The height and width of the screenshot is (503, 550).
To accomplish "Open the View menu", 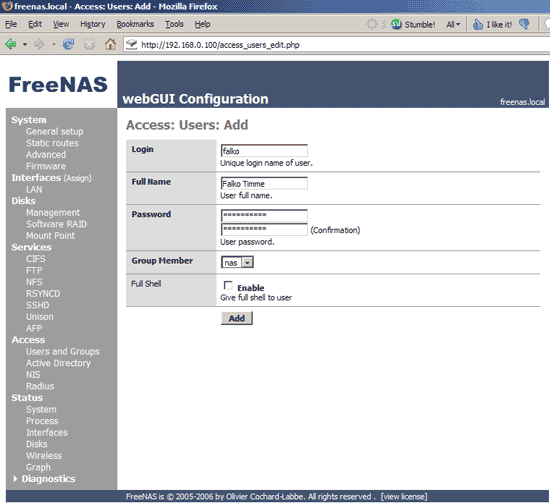I will (61, 24).
